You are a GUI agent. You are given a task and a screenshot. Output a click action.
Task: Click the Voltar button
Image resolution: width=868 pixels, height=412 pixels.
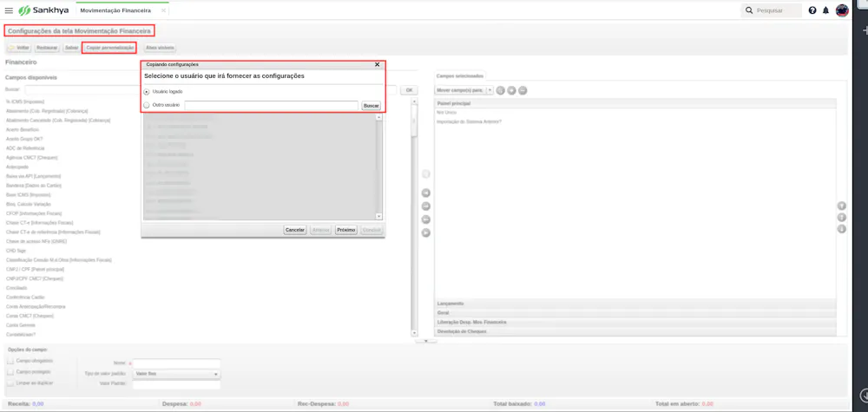click(x=19, y=48)
